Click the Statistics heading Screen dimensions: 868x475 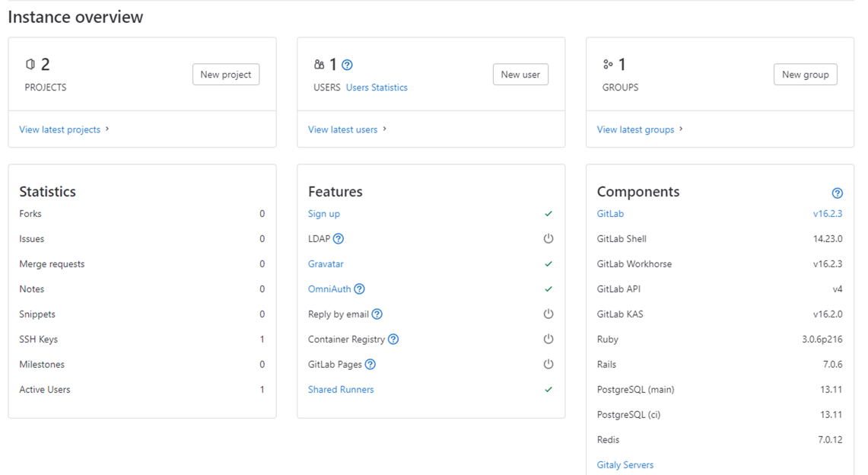[x=48, y=192]
